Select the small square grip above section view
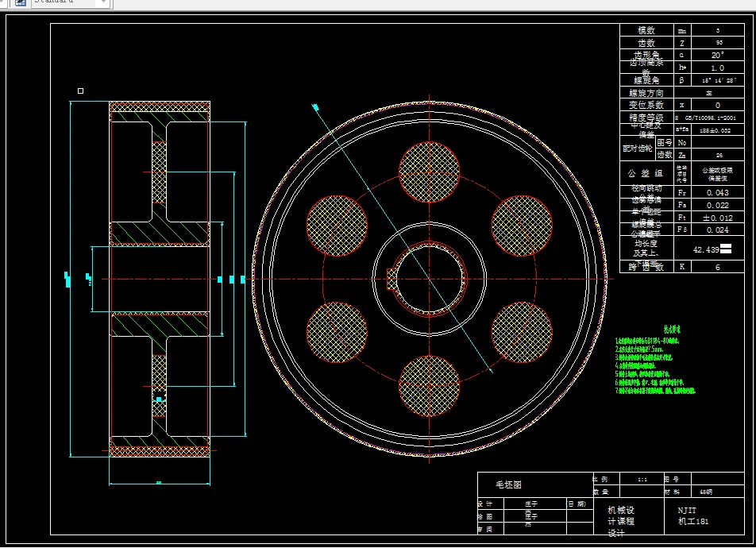 click(x=80, y=91)
